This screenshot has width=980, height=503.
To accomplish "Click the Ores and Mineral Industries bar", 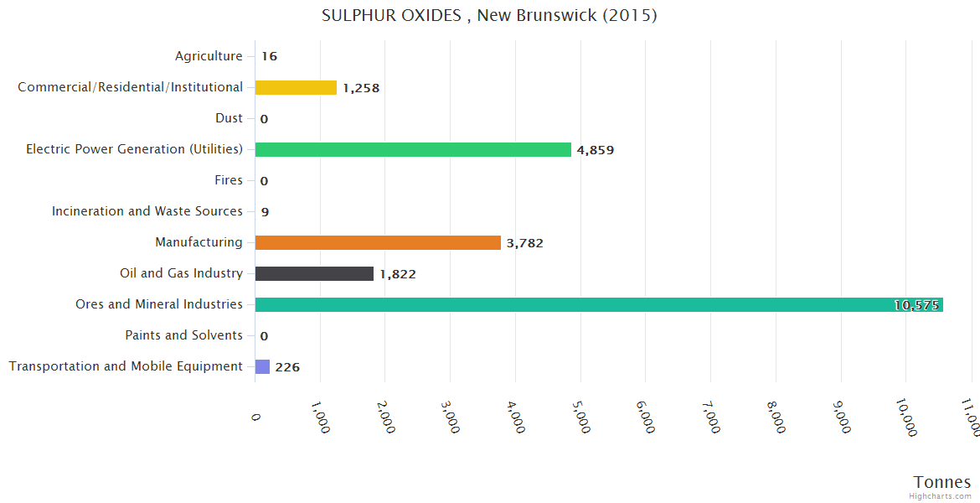I will click(598, 304).
